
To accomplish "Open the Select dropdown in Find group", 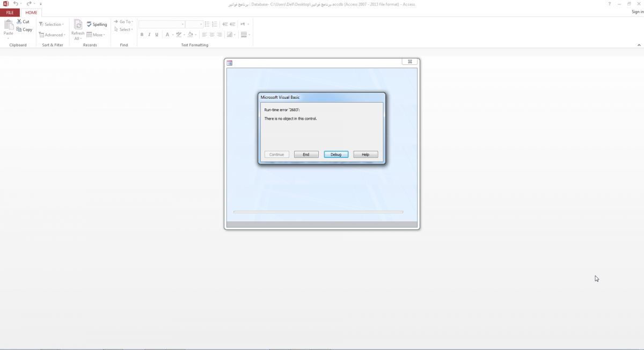I will [123, 30].
